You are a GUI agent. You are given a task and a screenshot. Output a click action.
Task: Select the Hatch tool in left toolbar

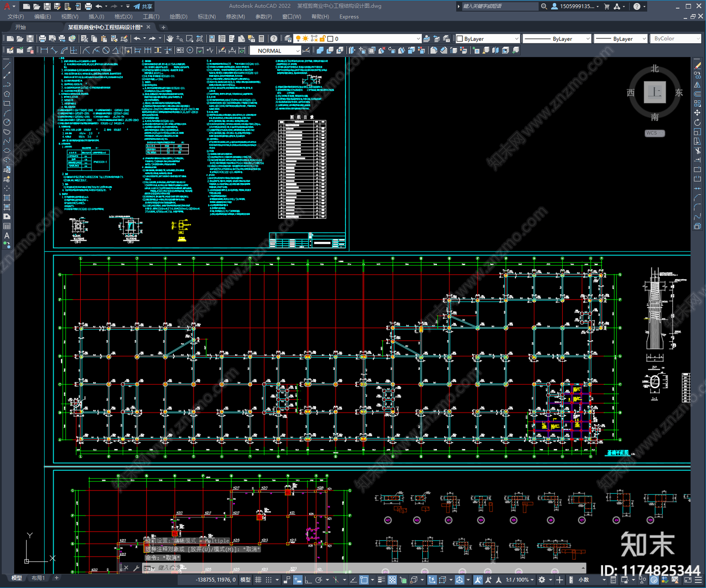[7, 198]
